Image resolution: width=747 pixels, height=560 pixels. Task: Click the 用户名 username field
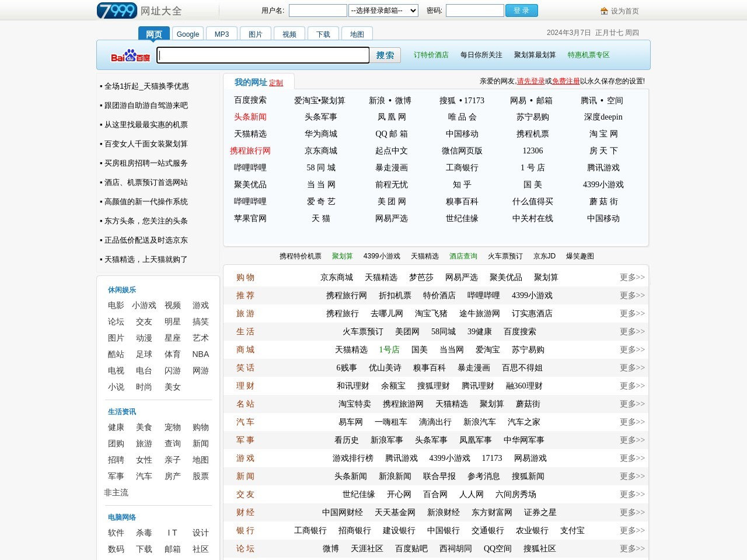pos(317,10)
